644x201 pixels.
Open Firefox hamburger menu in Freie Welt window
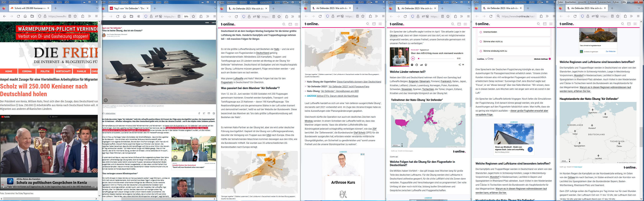[96, 16]
